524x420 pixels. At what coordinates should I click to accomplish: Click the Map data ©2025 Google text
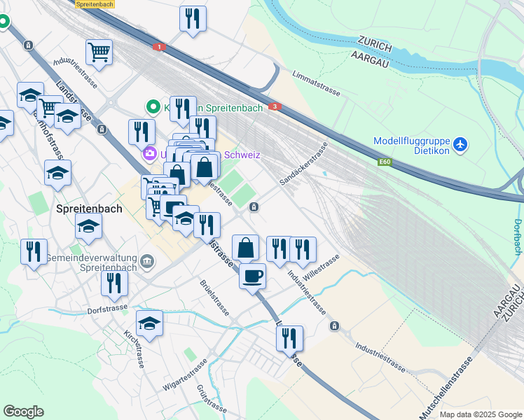tap(481, 414)
